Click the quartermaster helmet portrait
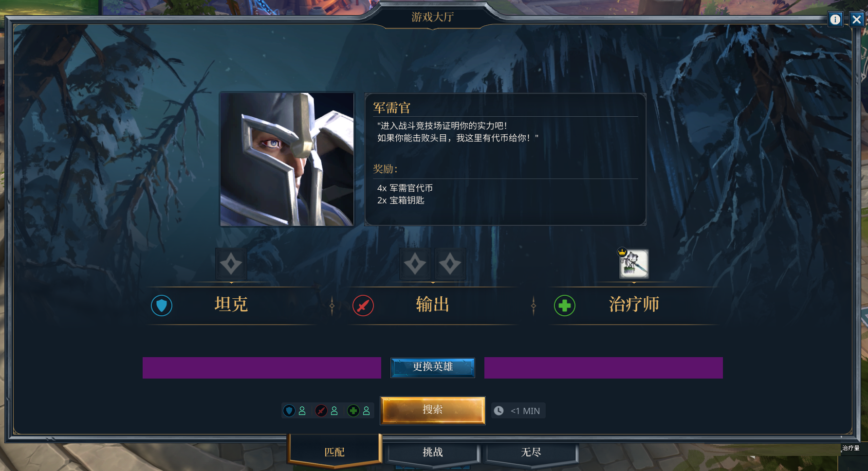 (287, 159)
